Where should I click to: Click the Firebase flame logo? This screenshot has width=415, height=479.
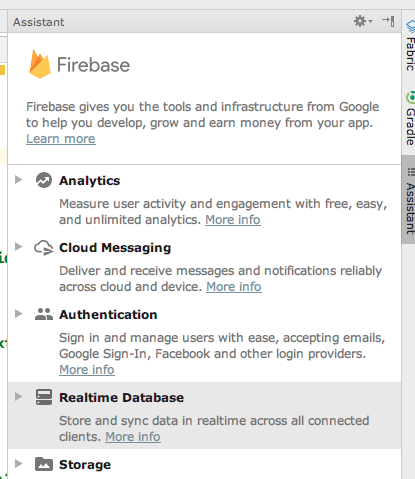click(40, 64)
